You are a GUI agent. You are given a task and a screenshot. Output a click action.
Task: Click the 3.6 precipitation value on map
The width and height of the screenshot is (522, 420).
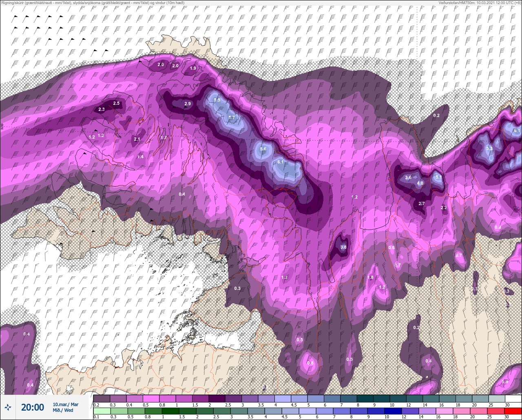coord(408,177)
